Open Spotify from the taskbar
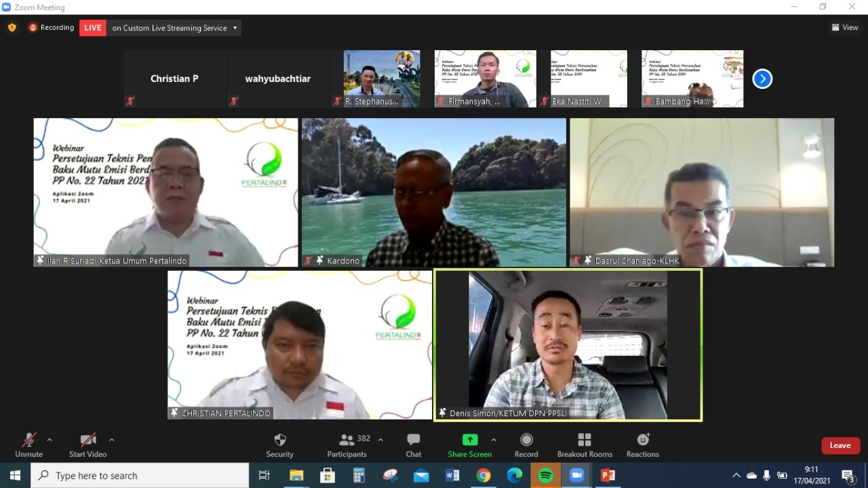This screenshot has height=488, width=868. coord(546,476)
